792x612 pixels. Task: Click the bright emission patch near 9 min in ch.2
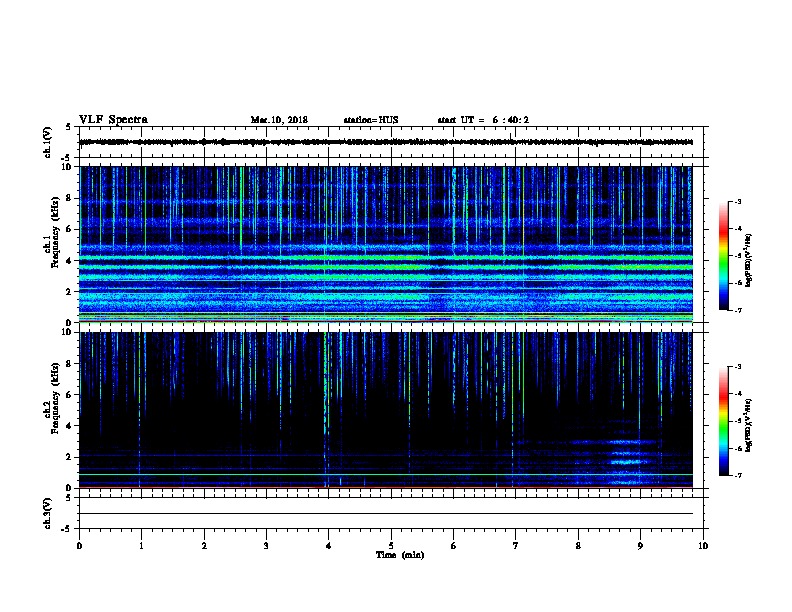[x=625, y=461]
